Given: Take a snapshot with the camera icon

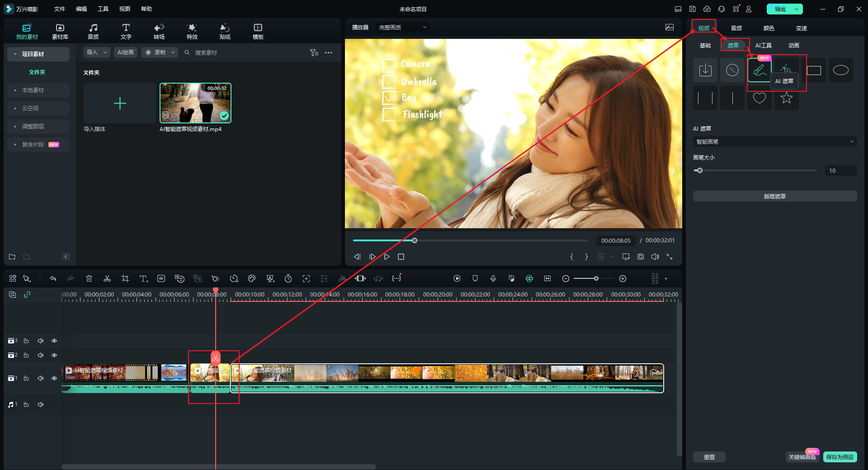Looking at the screenshot, I should (640, 257).
